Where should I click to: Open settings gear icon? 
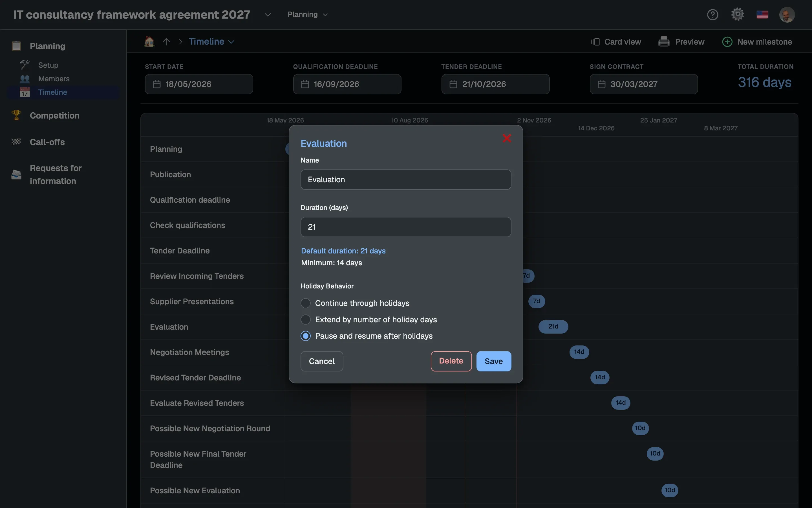(x=738, y=14)
